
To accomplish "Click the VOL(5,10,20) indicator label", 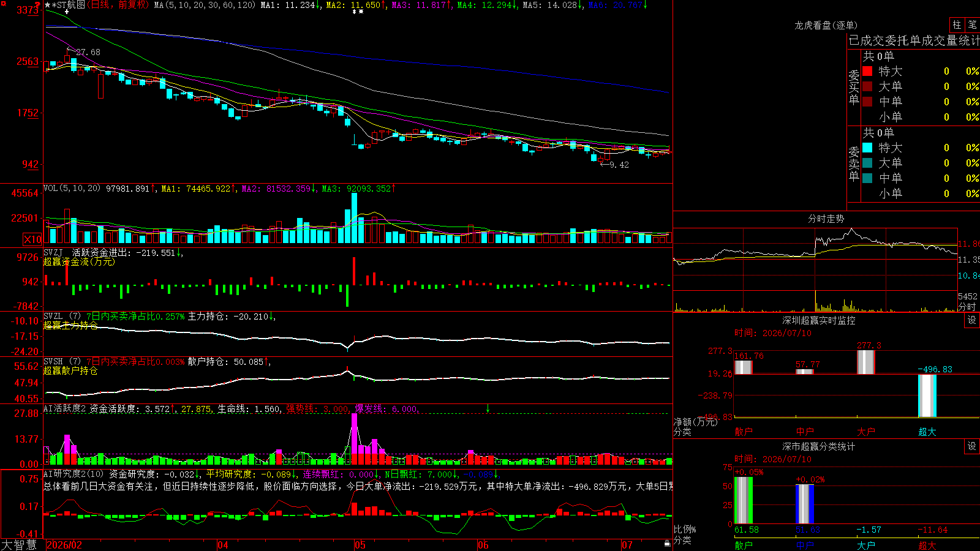I will (72, 188).
